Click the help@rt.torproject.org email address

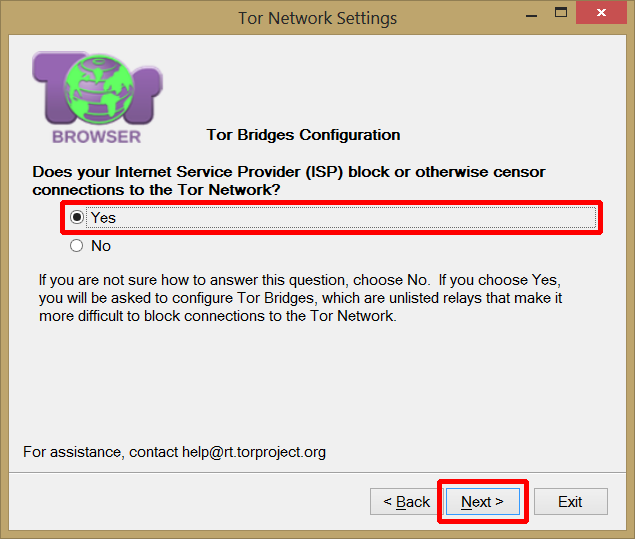tap(254, 452)
